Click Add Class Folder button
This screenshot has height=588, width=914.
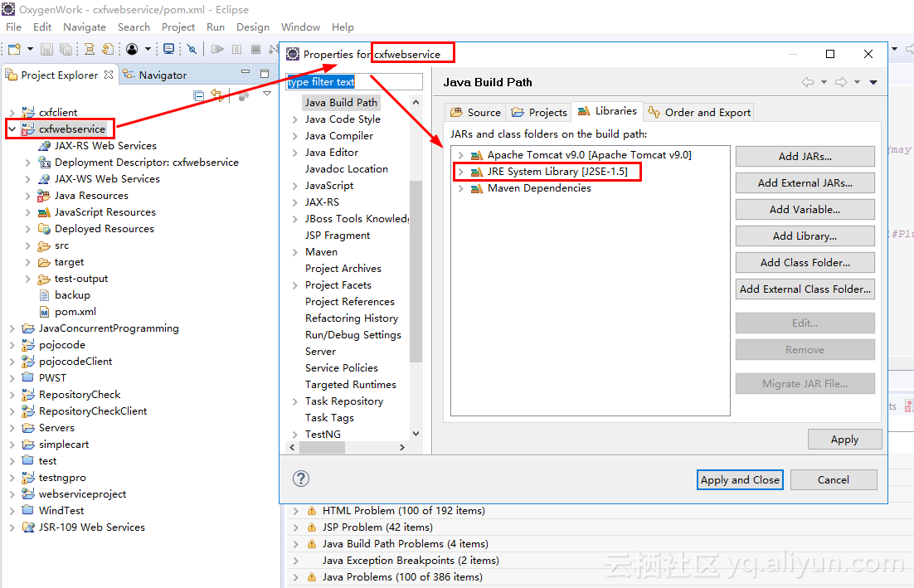(805, 262)
